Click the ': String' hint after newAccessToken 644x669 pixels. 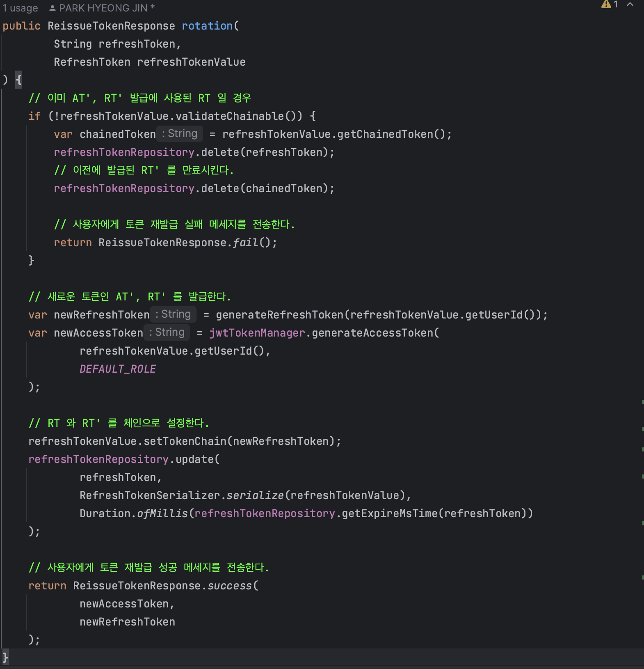tap(167, 332)
